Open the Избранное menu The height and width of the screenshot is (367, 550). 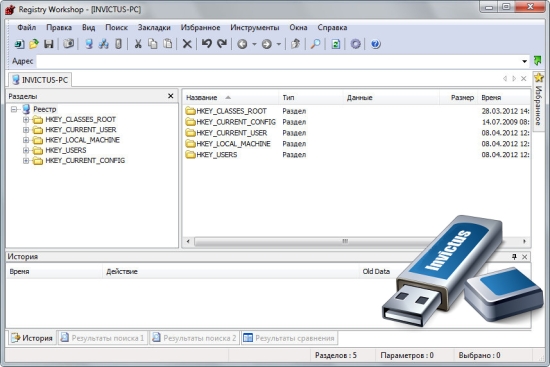tap(200, 27)
